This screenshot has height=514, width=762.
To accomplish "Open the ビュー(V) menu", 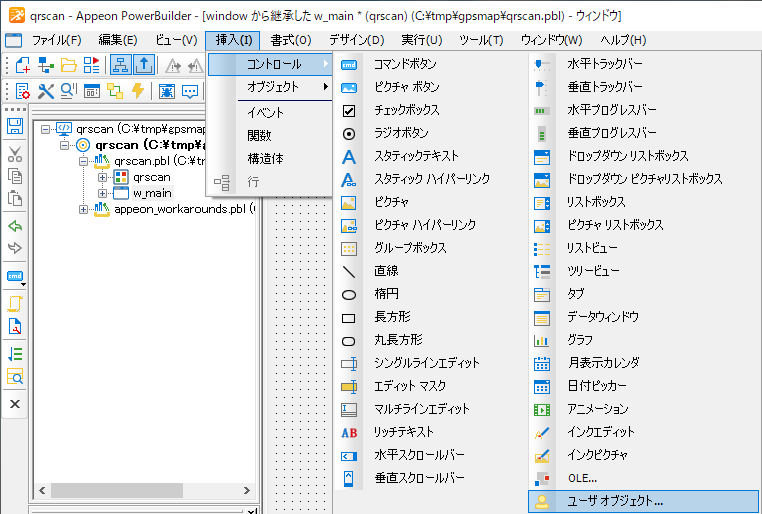I will click(x=176, y=40).
